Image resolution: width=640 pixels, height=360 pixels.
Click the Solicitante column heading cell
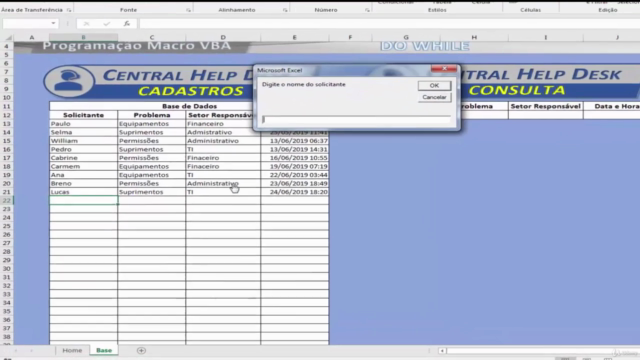pos(83,115)
